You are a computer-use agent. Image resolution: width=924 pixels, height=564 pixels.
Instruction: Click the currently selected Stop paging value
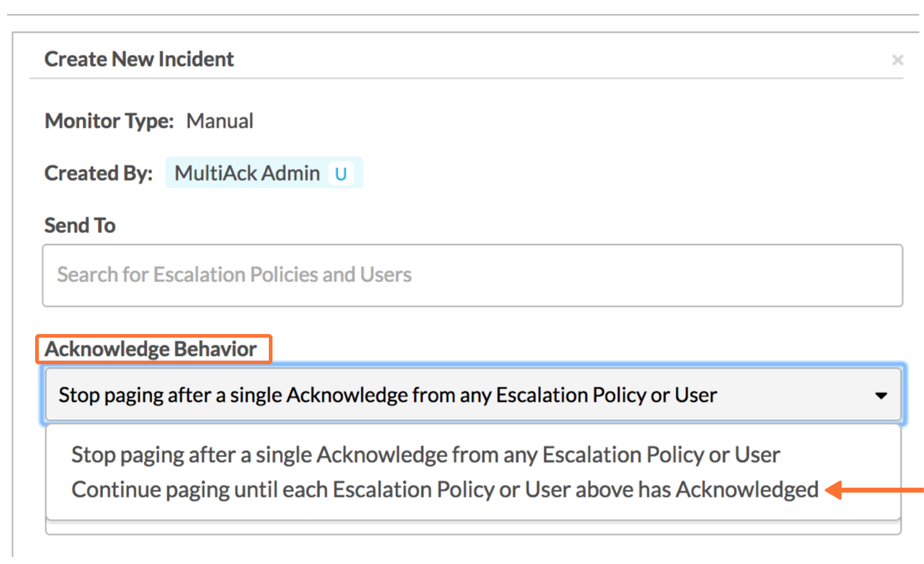tap(388, 395)
